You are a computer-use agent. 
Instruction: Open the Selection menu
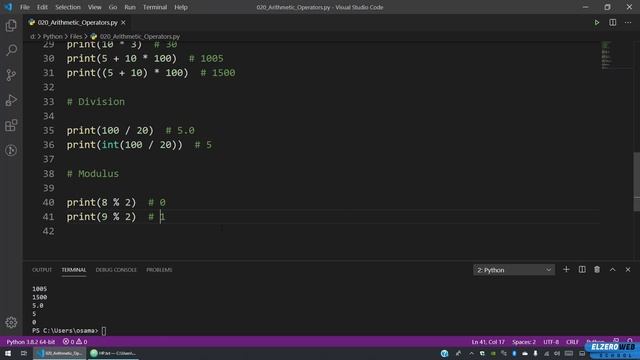(68, 7)
